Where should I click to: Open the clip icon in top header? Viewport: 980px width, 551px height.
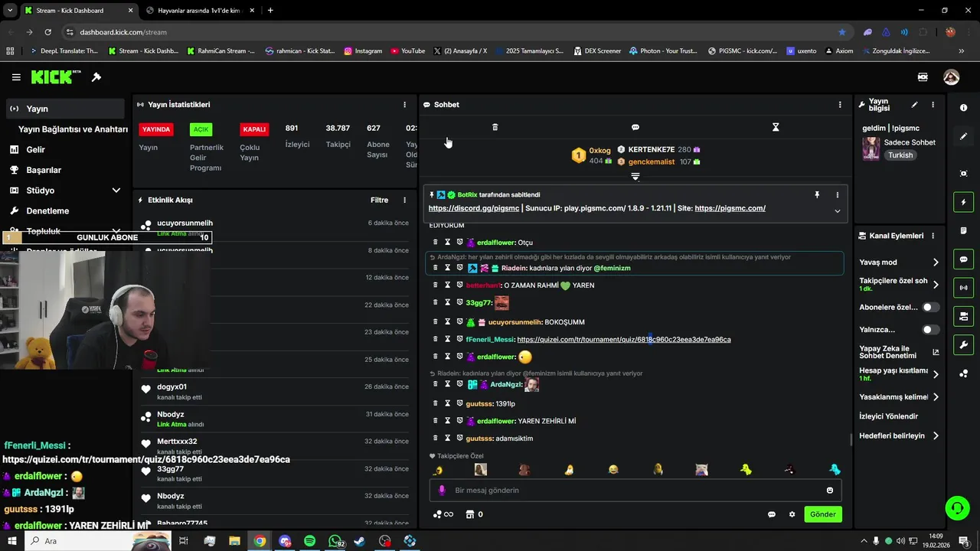click(x=923, y=77)
